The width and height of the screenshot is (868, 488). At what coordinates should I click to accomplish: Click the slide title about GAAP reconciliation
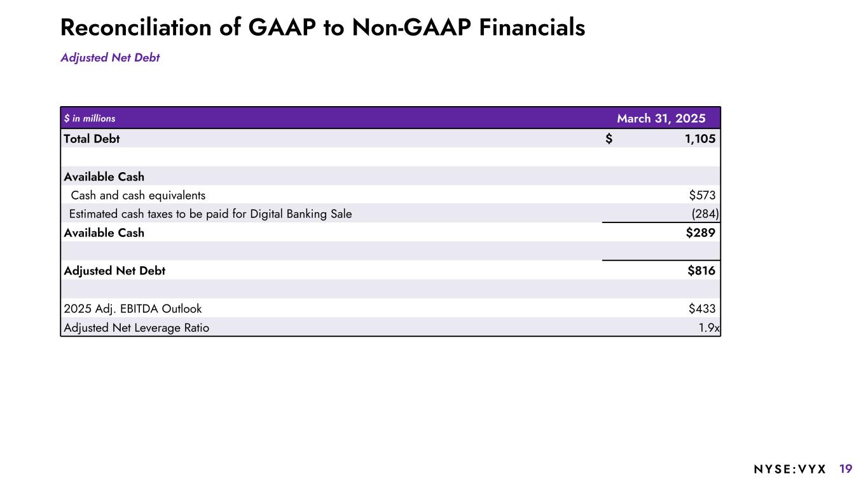[322, 28]
